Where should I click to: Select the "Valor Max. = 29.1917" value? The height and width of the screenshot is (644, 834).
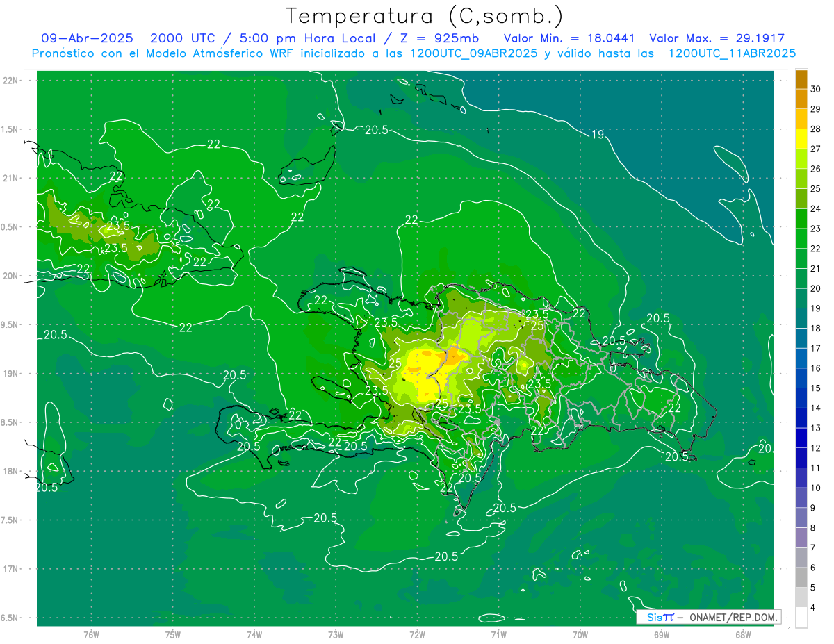coord(717,38)
